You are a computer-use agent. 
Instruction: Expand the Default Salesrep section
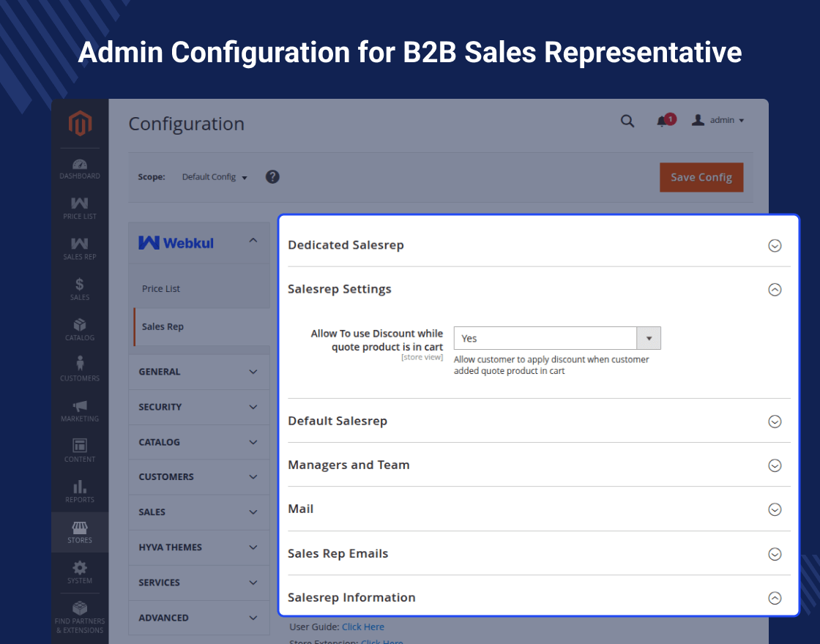pyautogui.click(x=775, y=422)
